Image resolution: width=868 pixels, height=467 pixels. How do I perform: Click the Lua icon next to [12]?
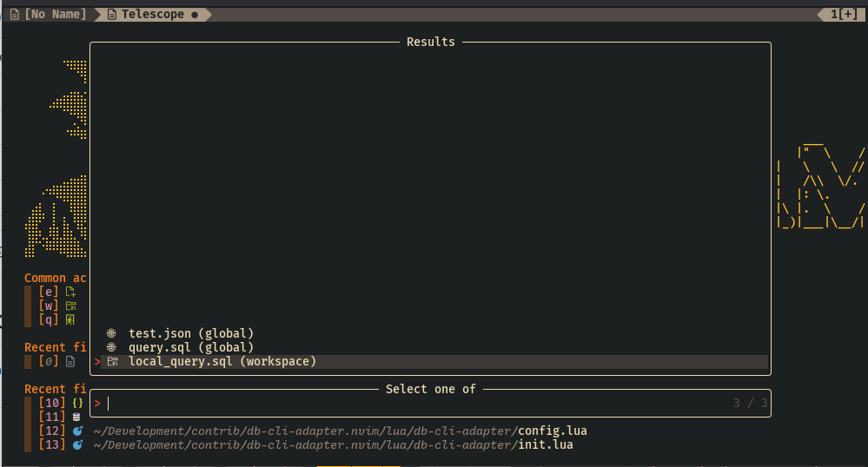point(77,431)
